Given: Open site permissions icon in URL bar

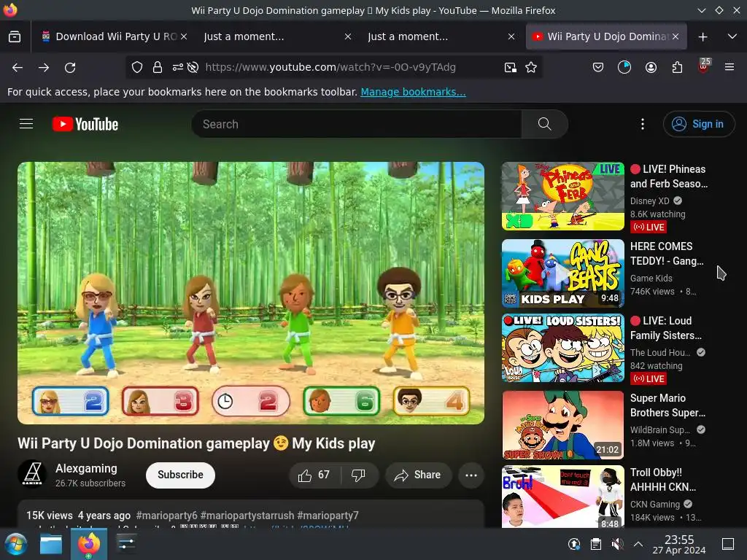Looking at the screenshot, I should tap(178, 68).
